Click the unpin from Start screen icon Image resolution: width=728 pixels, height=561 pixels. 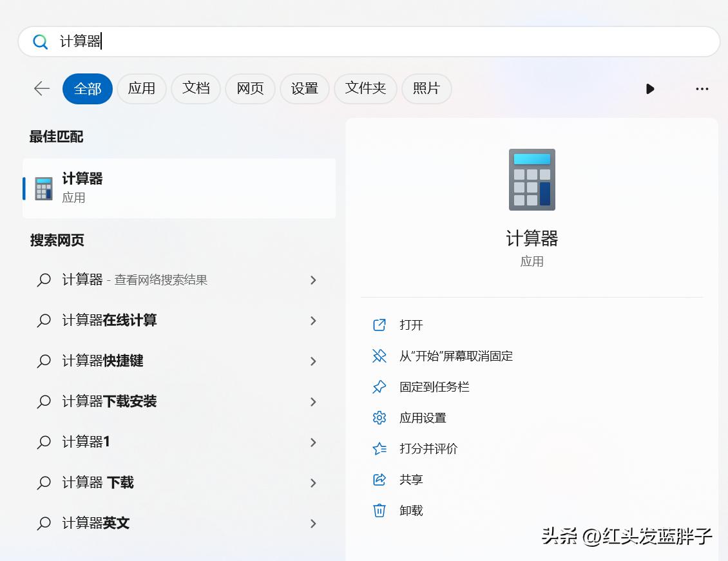coord(379,356)
